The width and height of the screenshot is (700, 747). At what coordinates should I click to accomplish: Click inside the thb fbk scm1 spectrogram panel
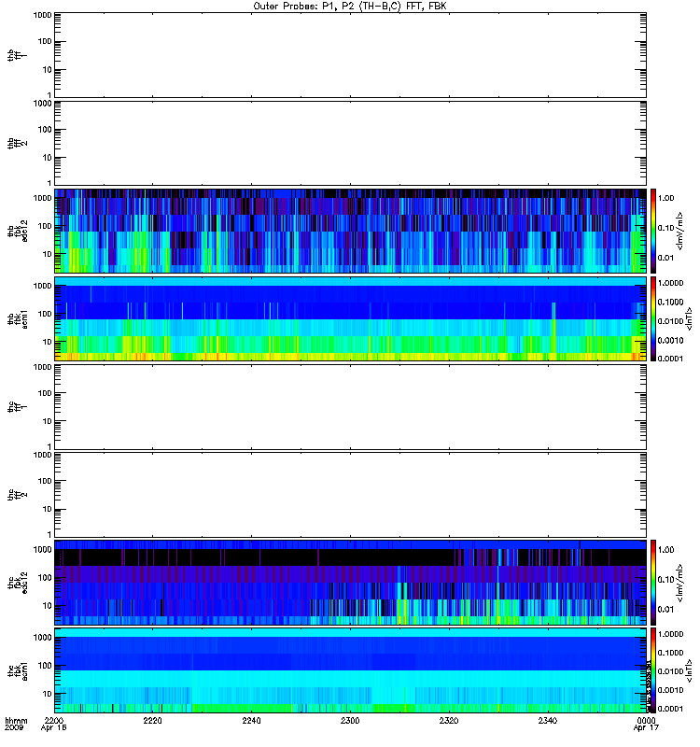351,318
